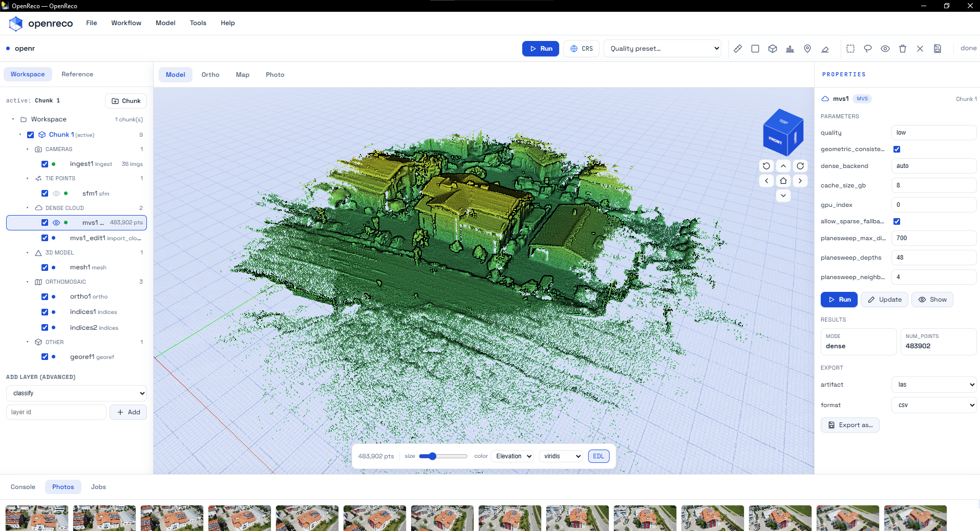Click the Add layer button
980x531 pixels.
(x=128, y=412)
